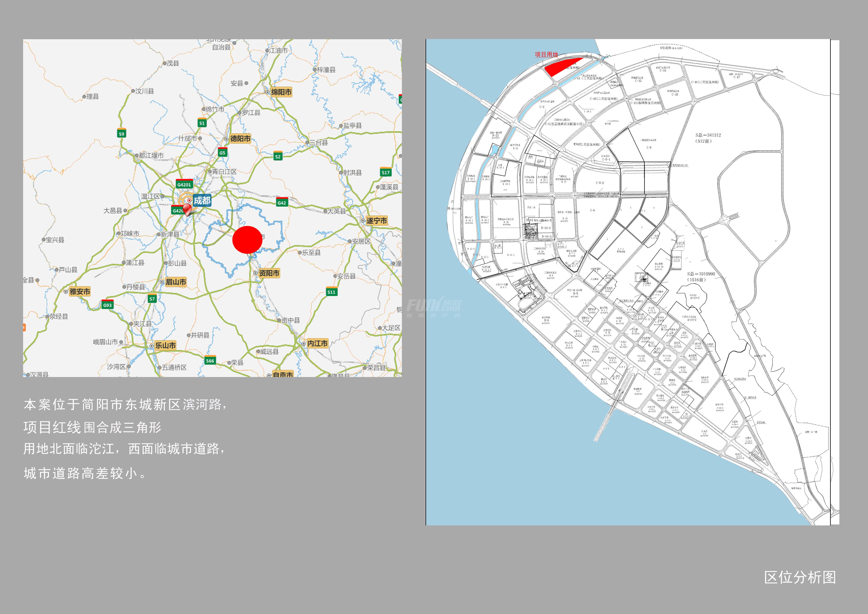Click the G5 expressway shield
The width and height of the screenshot is (868, 614).
[x=222, y=152]
